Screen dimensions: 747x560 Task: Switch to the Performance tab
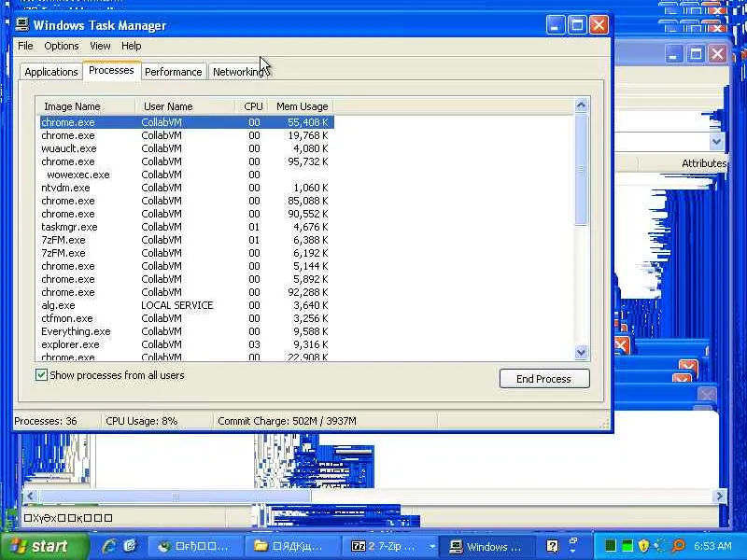(x=174, y=72)
